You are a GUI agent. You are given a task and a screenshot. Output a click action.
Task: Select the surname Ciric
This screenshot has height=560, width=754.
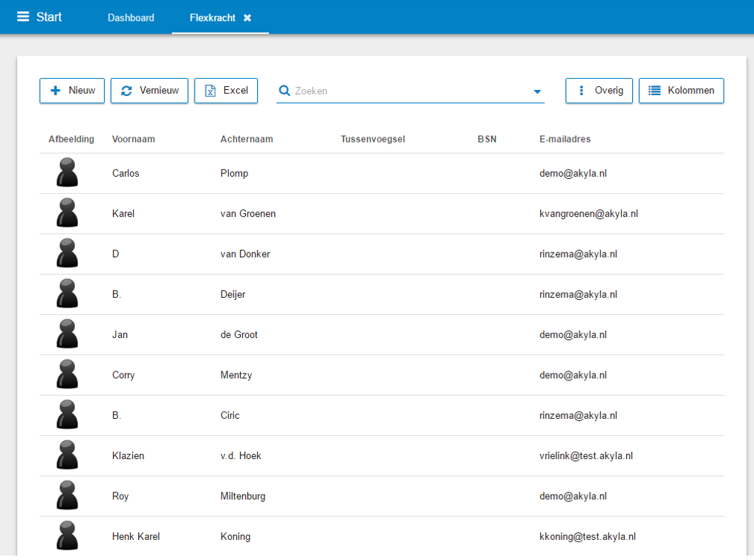(x=230, y=416)
